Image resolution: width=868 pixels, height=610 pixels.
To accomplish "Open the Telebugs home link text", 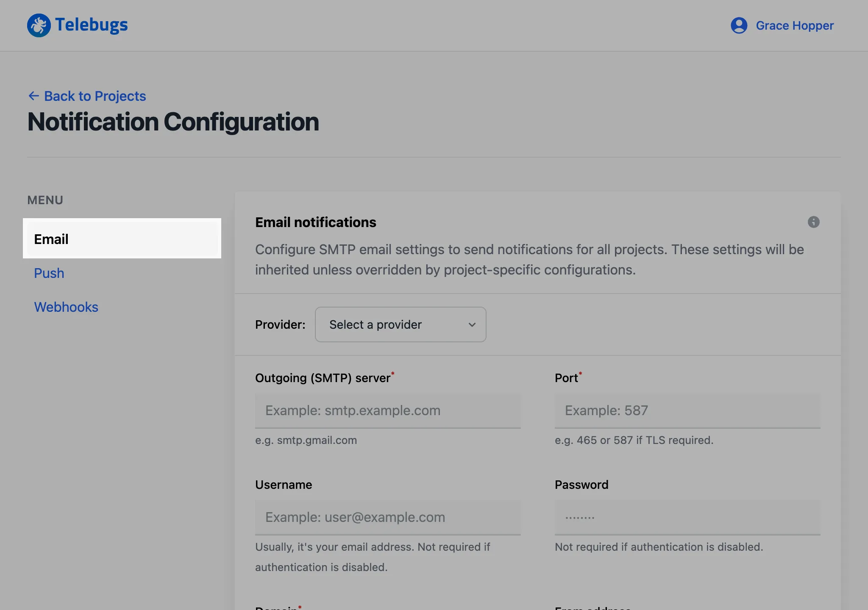I will pos(91,25).
